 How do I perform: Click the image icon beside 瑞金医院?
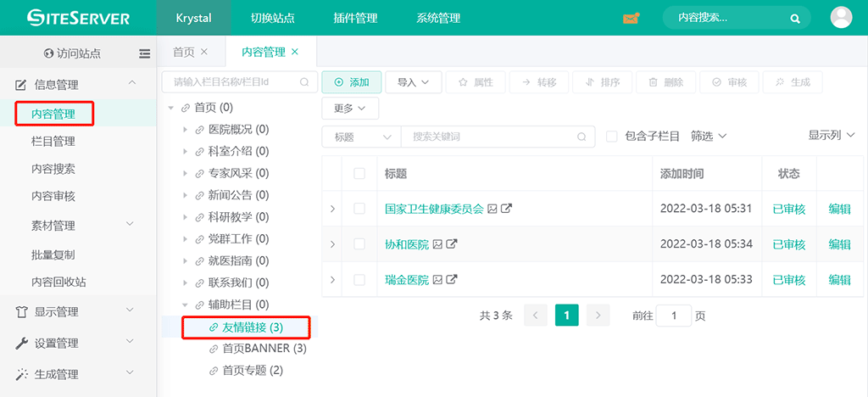click(x=437, y=279)
